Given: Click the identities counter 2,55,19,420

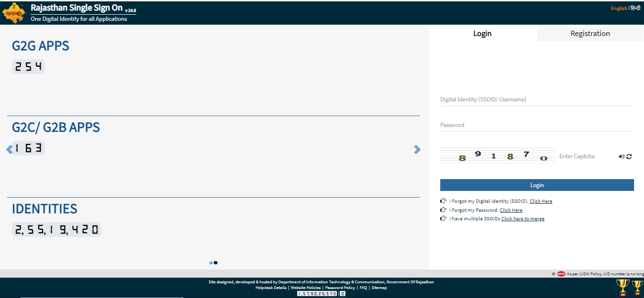Looking at the screenshot, I should click(56, 230).
